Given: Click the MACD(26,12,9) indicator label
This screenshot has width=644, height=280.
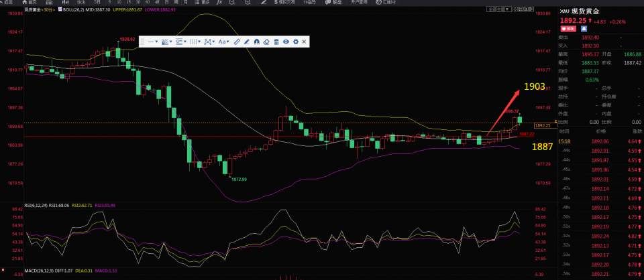Looking at the screenshot, I should tap(38, 271).
